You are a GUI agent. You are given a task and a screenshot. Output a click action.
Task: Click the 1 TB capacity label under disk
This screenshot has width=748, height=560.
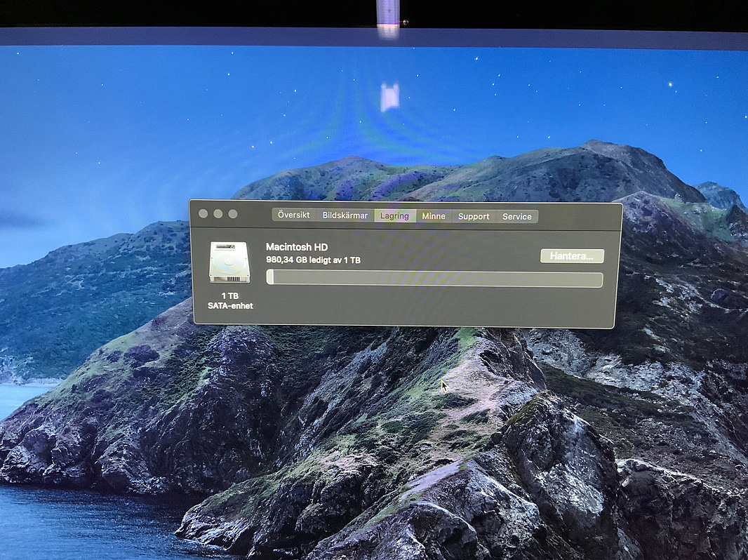(229, 296)
